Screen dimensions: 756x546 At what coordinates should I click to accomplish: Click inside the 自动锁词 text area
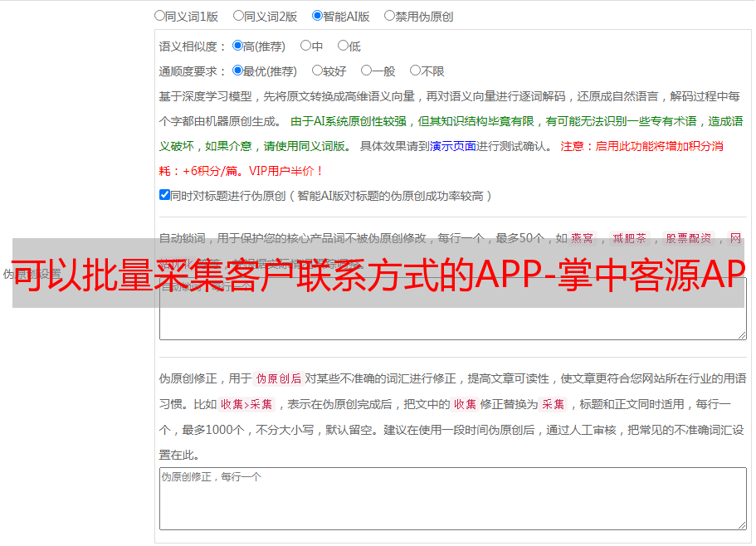point(452,324)
